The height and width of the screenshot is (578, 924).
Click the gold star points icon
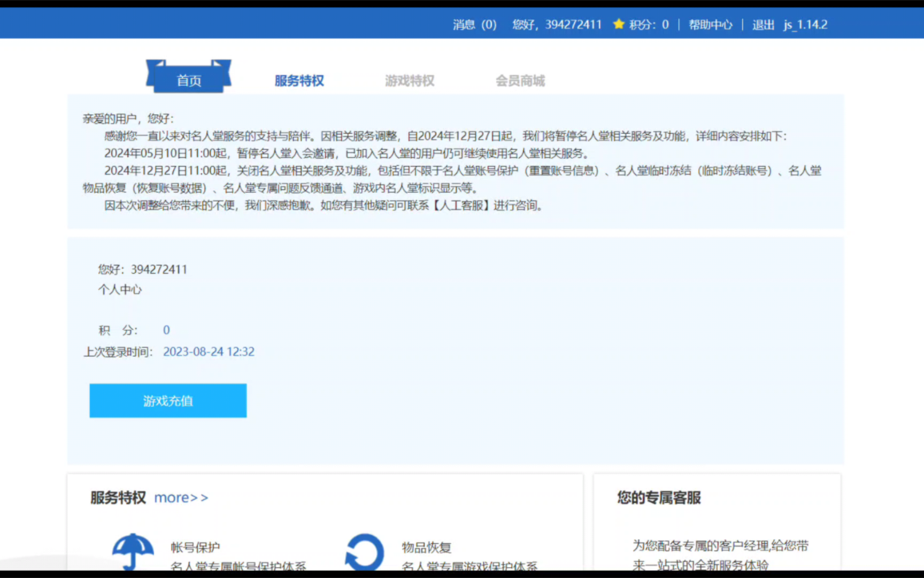coord(619,24)
